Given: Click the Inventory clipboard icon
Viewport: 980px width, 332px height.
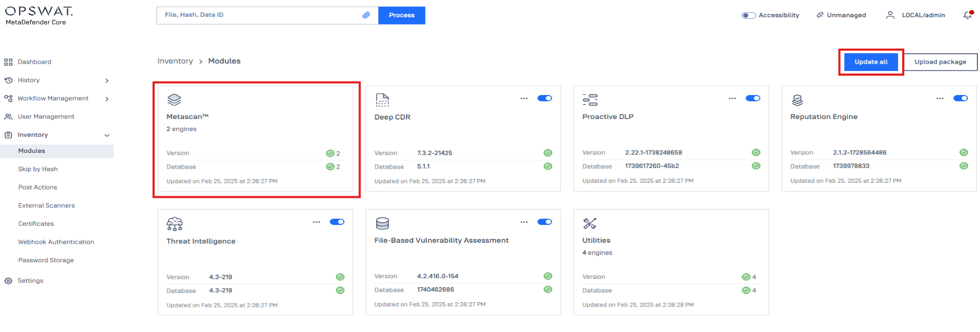Looking at the screenshot, I should click(x=8, y=135).
